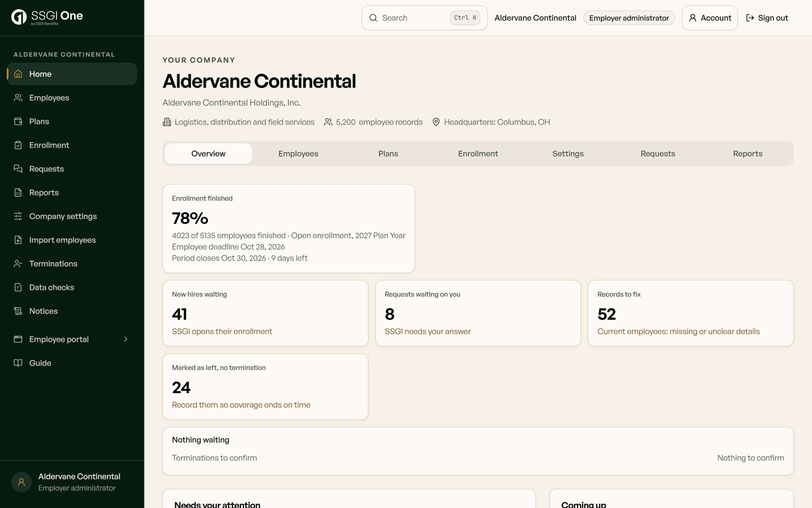Click the Employer administrator badge
This screenshot has height=508, width=812.
(629, 18)
